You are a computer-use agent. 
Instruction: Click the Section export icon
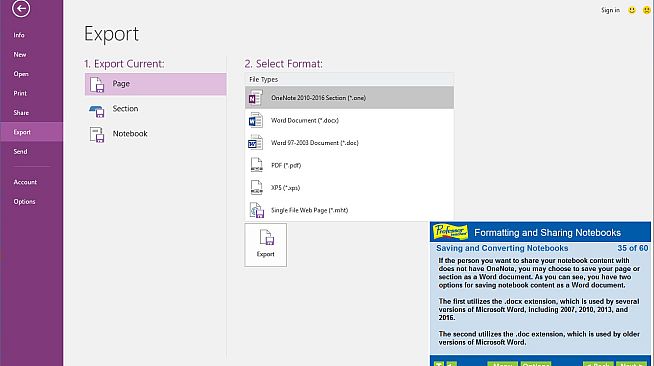[x=97, y=111]
